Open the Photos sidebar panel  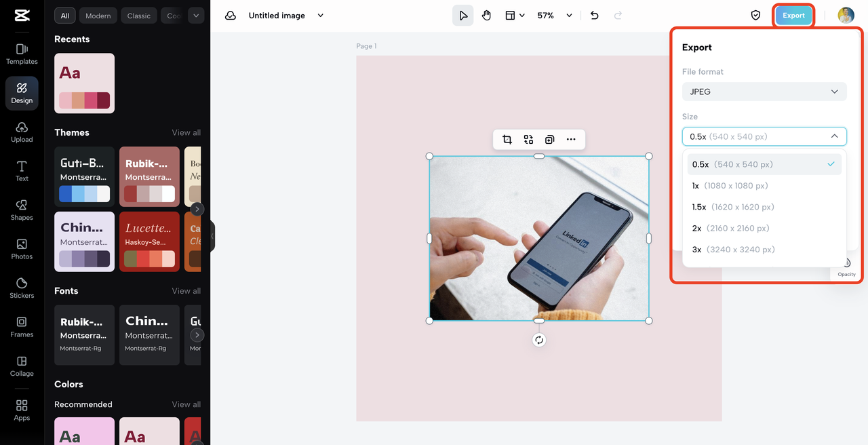click(x=22, y=249)
